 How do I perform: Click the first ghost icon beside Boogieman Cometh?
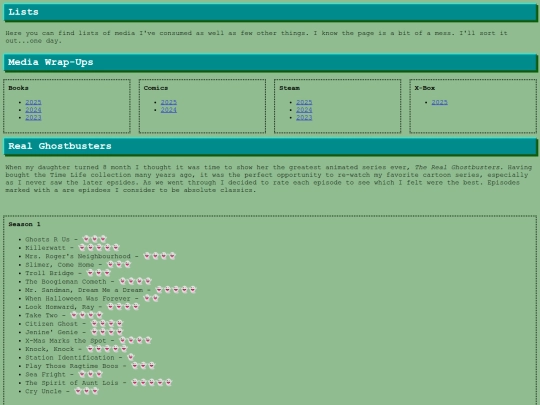[123, 281]
